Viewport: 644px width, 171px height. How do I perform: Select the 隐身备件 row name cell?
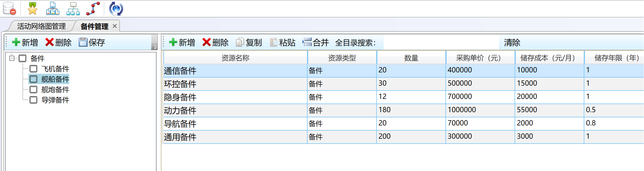click(x=235, y=97)
